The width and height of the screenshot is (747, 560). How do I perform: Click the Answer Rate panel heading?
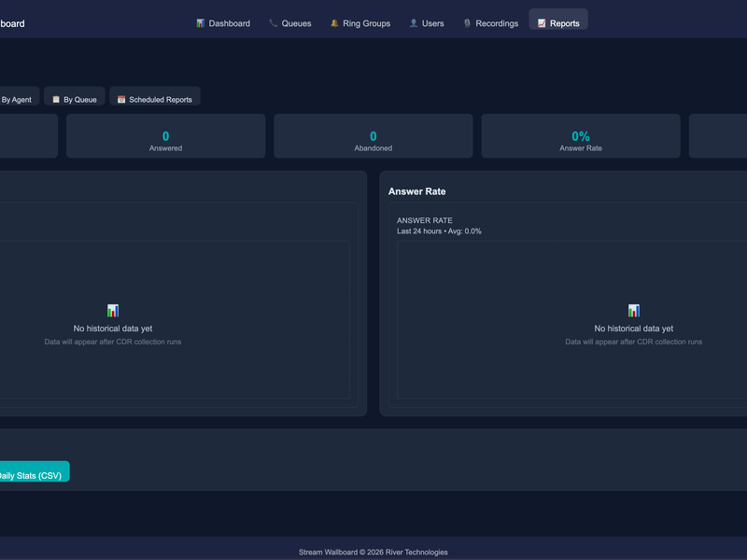click(416, 191)
